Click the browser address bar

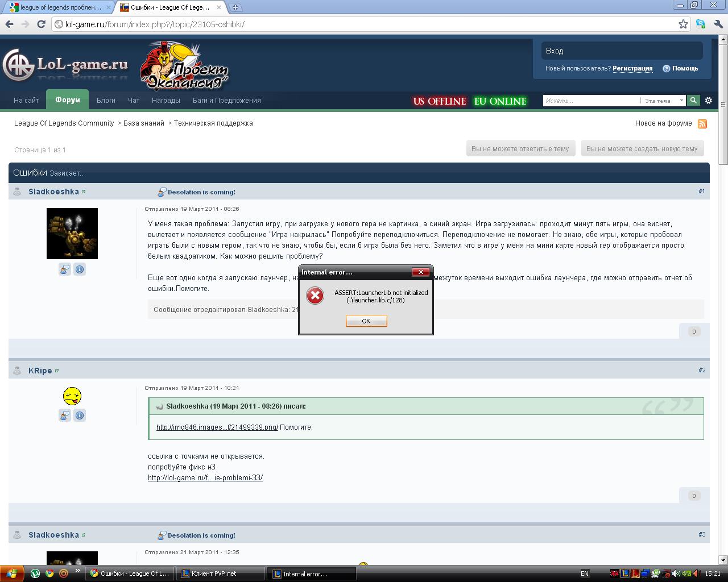click(364, 24)
